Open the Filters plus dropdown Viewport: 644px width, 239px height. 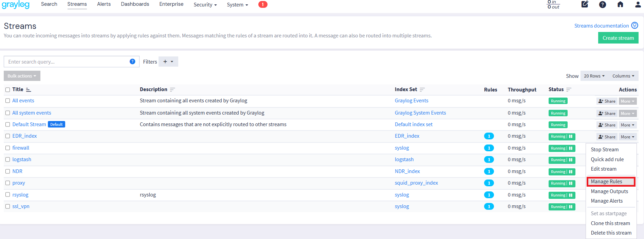click(x=168, y=62)
